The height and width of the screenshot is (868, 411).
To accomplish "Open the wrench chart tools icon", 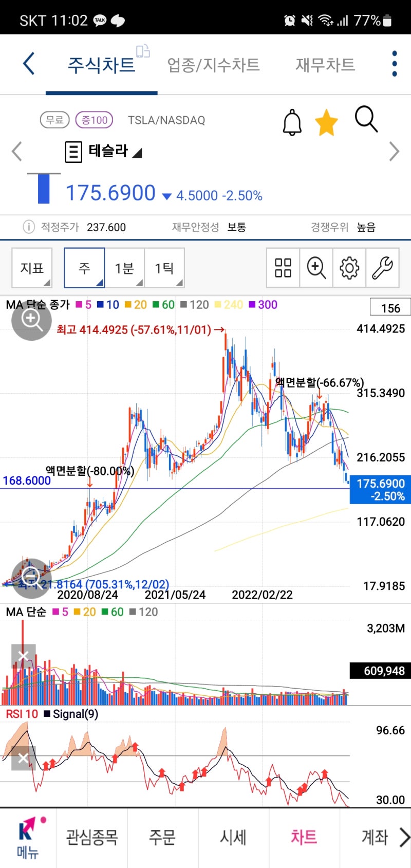I will (x=382, y=268).
